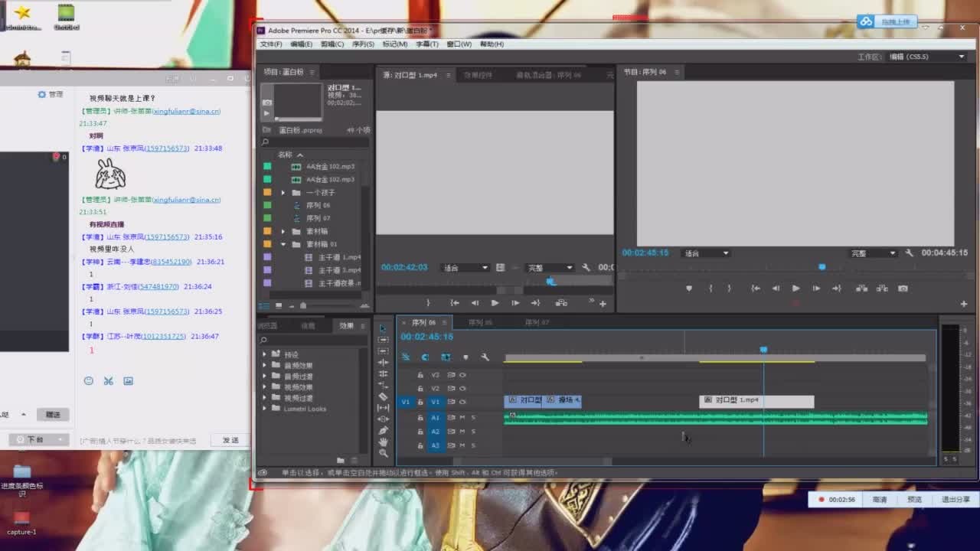Click 退出分享 button in recording bar

[x=955, y=500]
